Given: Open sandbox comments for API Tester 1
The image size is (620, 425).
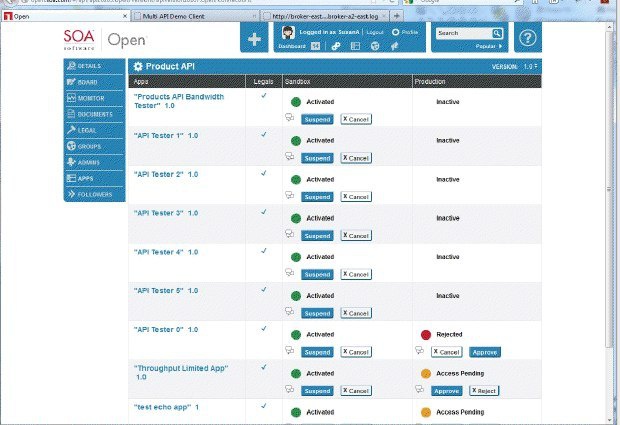Looking at the screenshot, I should 289,156.
